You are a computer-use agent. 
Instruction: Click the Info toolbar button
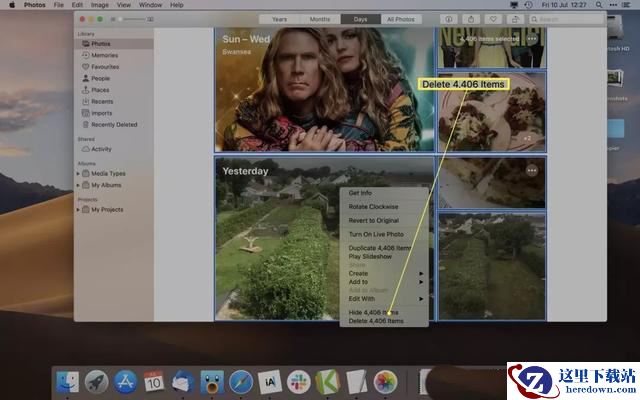449,19
